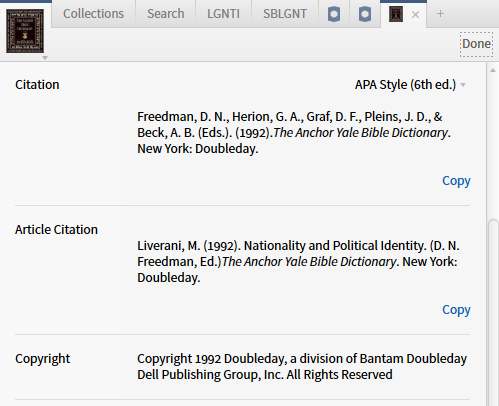Copy the Liverani article citation
This screenshot has height=406, width=499.
456,310
